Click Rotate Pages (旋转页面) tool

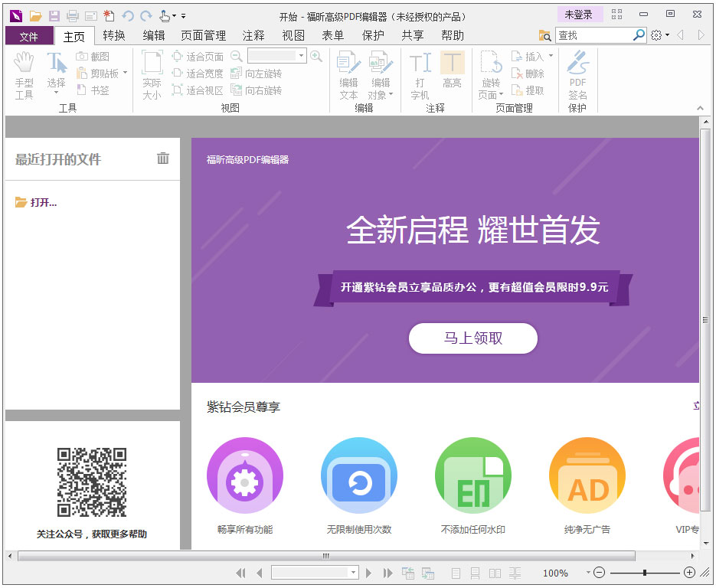(x=491, y=76)
